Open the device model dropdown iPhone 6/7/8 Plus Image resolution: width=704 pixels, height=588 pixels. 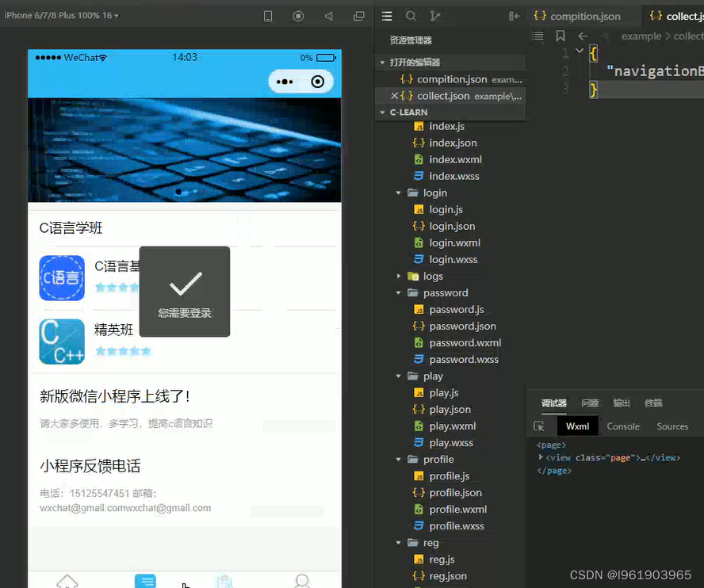coord(62,15)
